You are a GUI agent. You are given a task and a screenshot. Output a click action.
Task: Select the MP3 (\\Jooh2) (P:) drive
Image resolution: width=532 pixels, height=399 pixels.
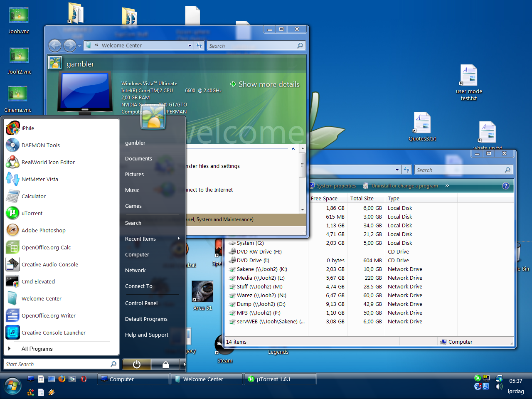(x=259, y=313)
